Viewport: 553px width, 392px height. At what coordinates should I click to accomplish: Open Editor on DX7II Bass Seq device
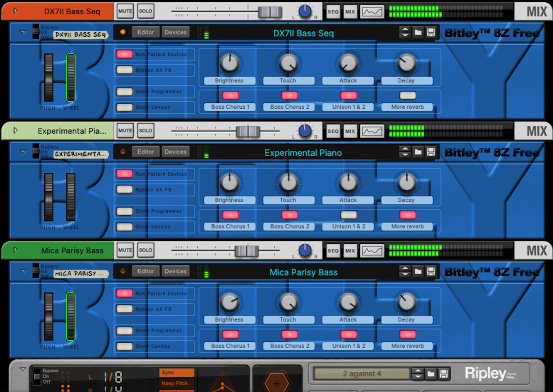146,32
